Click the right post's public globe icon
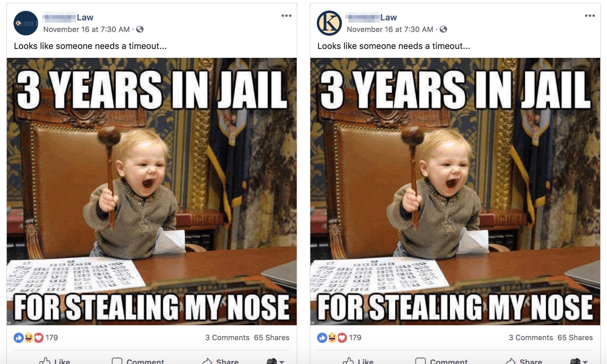 point(443,29)
